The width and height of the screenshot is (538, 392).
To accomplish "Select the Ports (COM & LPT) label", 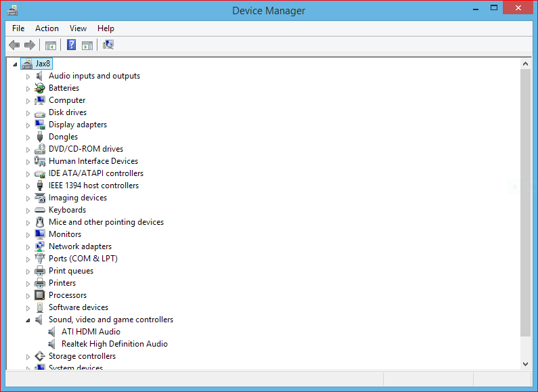I will coord(83,259).
